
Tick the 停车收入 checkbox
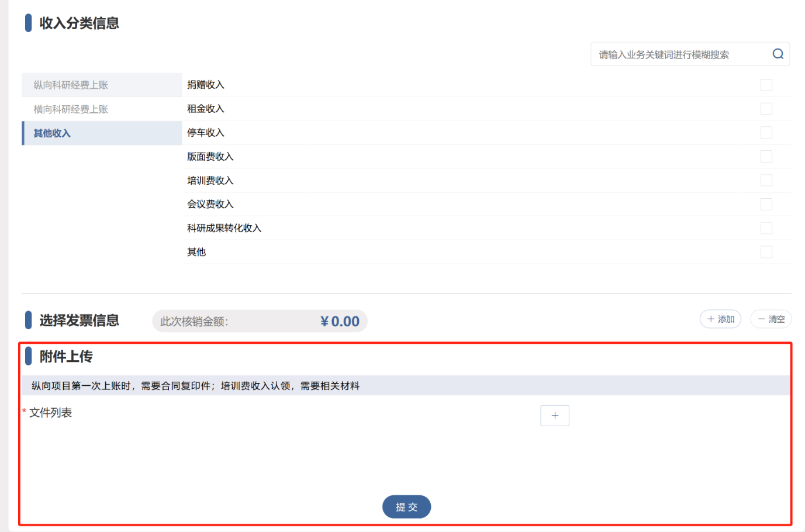pyautogui.click(x=766, y=133)
